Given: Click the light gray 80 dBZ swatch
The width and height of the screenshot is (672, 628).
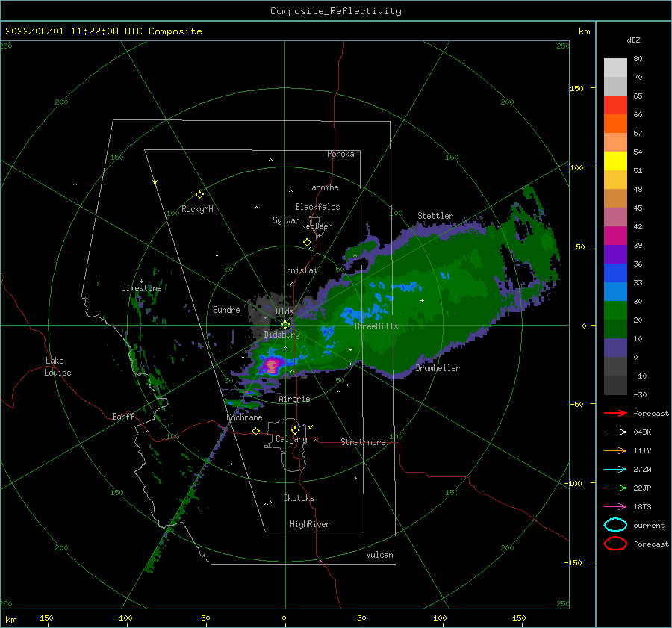Looking at the screenshot, I should click(x=615, y=67).
